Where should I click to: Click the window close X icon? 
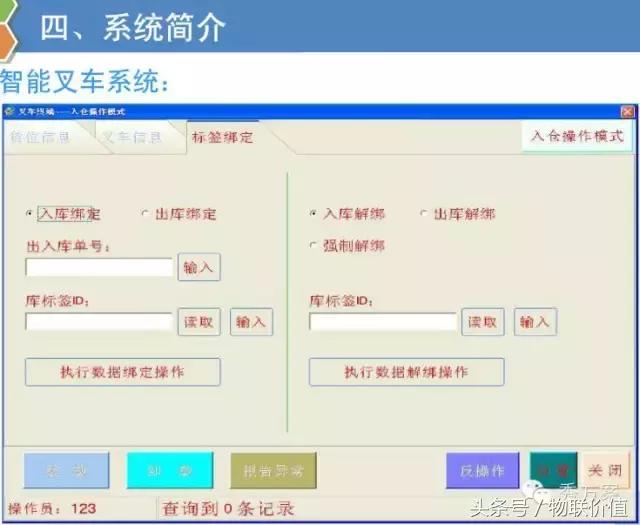pos(627,110)
